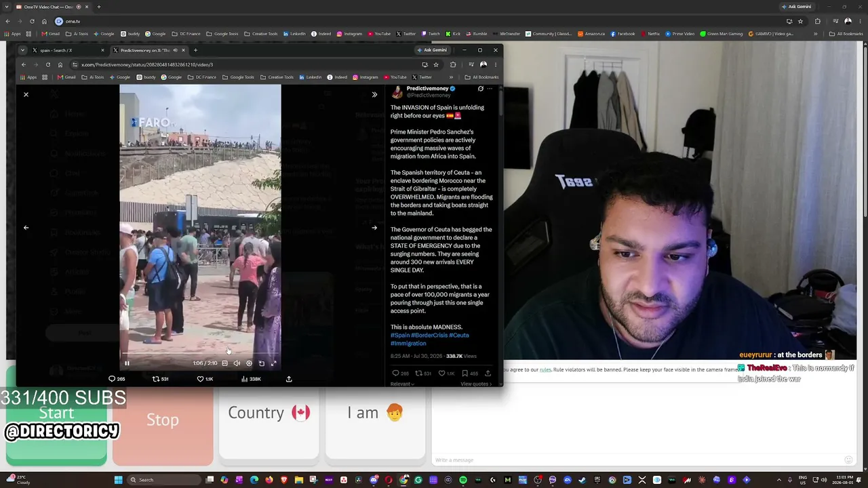Like the post using heart under video
Screen dimensions: 868x488
tap(205, 379)
